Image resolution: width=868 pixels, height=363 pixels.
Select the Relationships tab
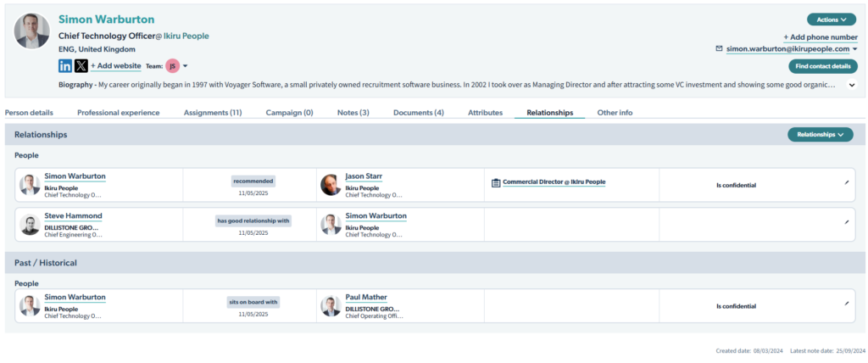click(549, 113)
